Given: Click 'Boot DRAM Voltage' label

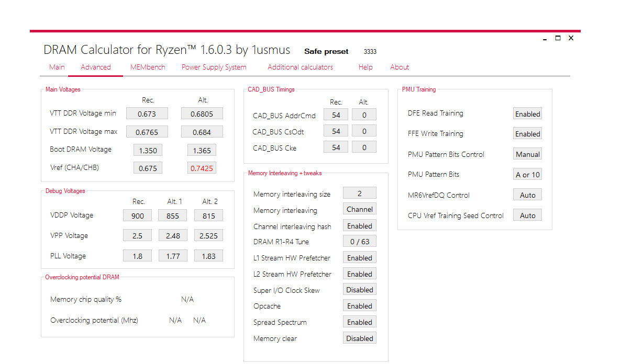Looking at the screenshot, I should (x=81, y=149).
